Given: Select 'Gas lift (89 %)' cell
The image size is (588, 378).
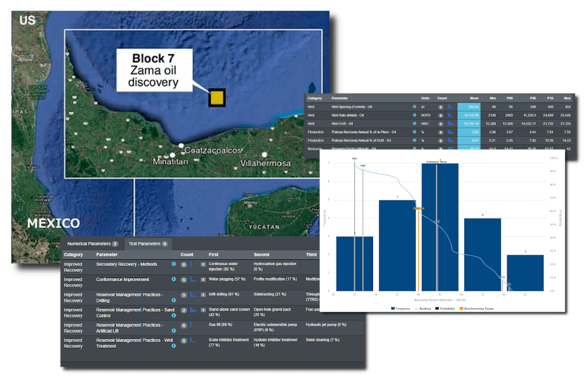Looking at the screenshot, I should tap(221, 325).
